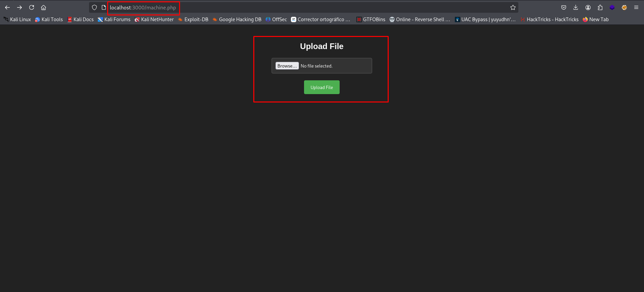This screenshot has height=292, width=644.
Task: Open the New Tab bookmark
Action: [596, 19]
